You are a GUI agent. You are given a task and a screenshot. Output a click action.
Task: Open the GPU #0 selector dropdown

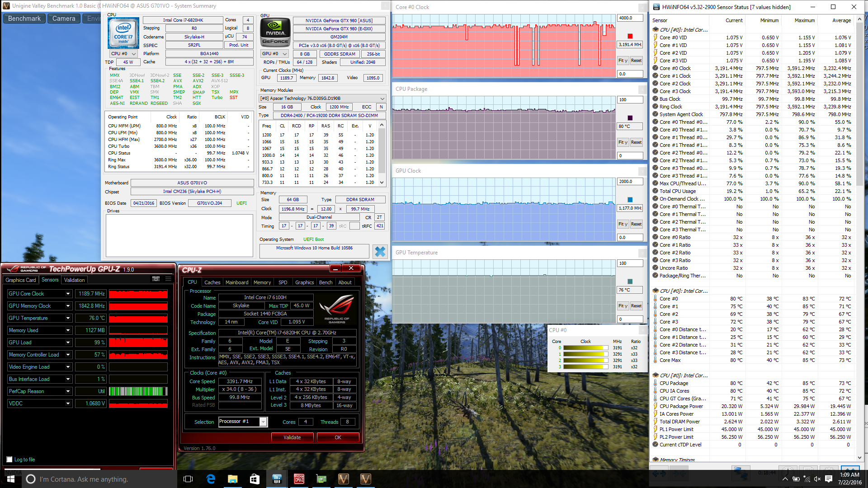point(275,54)
